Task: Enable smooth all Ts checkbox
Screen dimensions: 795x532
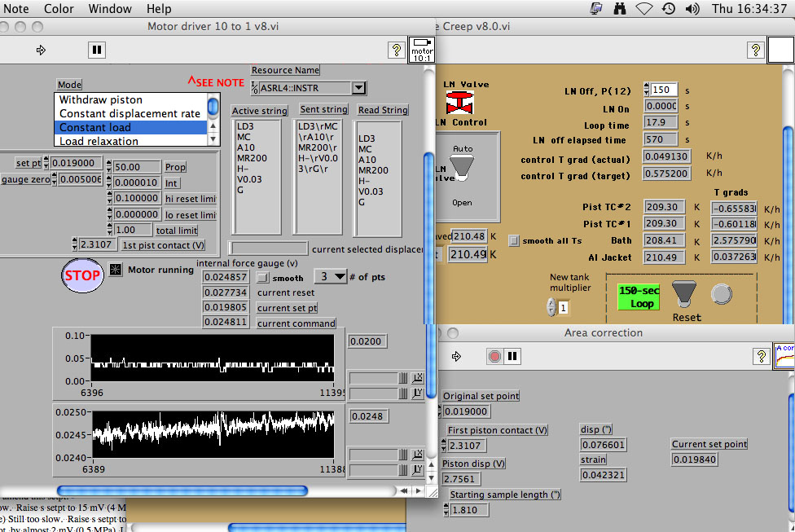Action: (513, 240)
